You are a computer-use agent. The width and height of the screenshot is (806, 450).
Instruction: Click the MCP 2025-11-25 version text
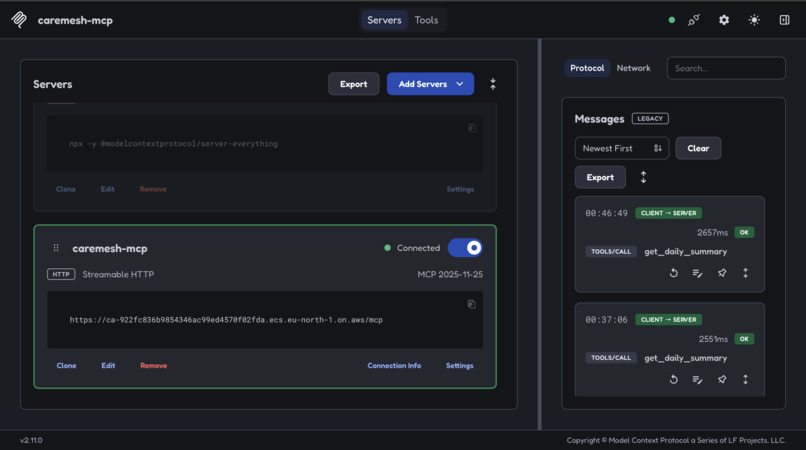450,275
